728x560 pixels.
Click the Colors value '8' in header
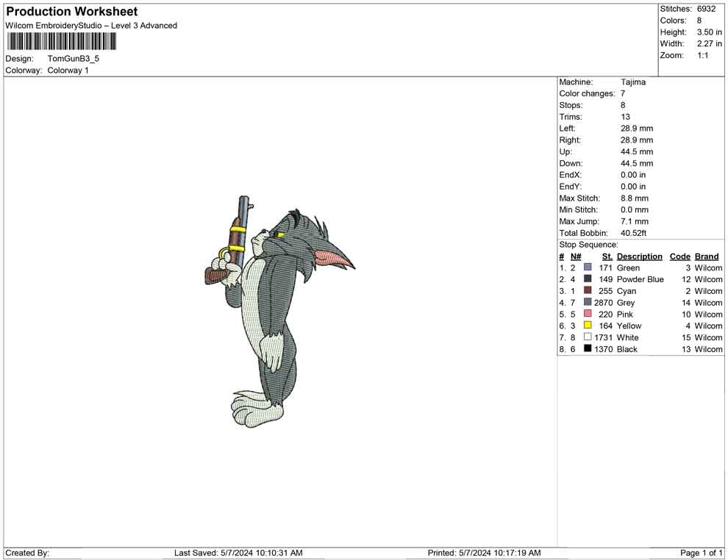click(x=699, y=21)
